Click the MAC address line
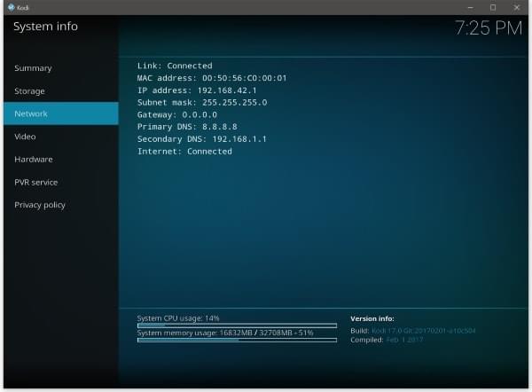 click(211, 78)
